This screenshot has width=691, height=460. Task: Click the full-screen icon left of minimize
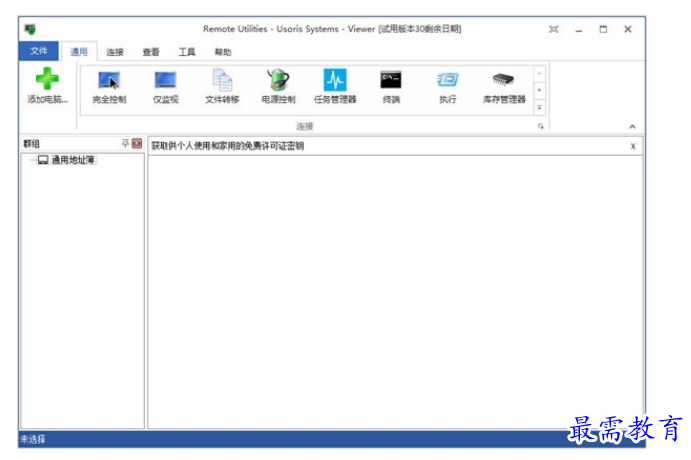point(554,29)
